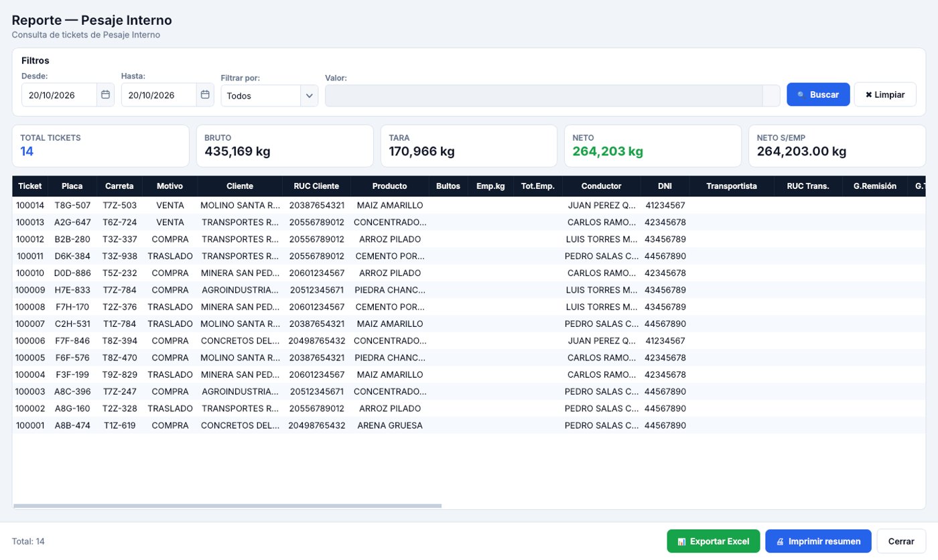Viewport: 938px width, 560px height.
Task: Focus the Valor filter text field
Action: pyautogui.click(x=544, y=95)
